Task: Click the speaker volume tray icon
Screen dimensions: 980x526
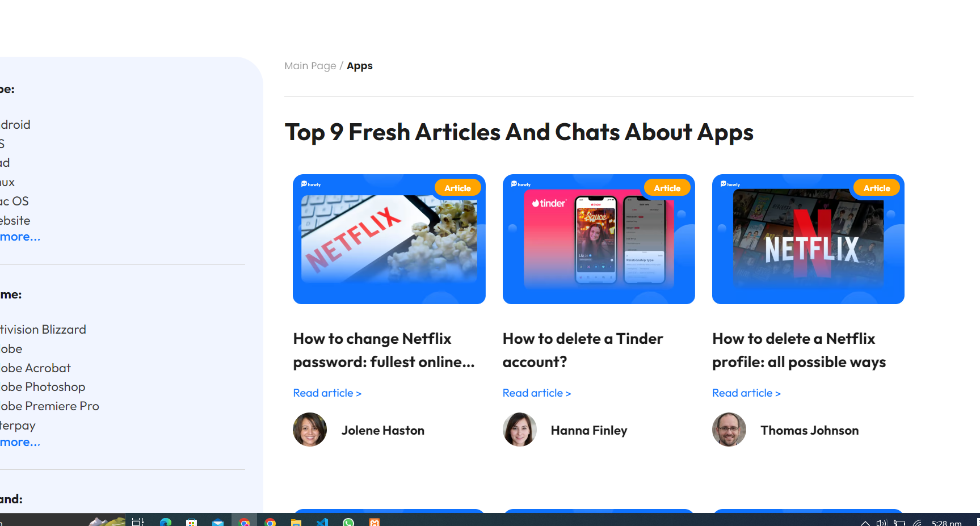Action: (x=881, y=523)
